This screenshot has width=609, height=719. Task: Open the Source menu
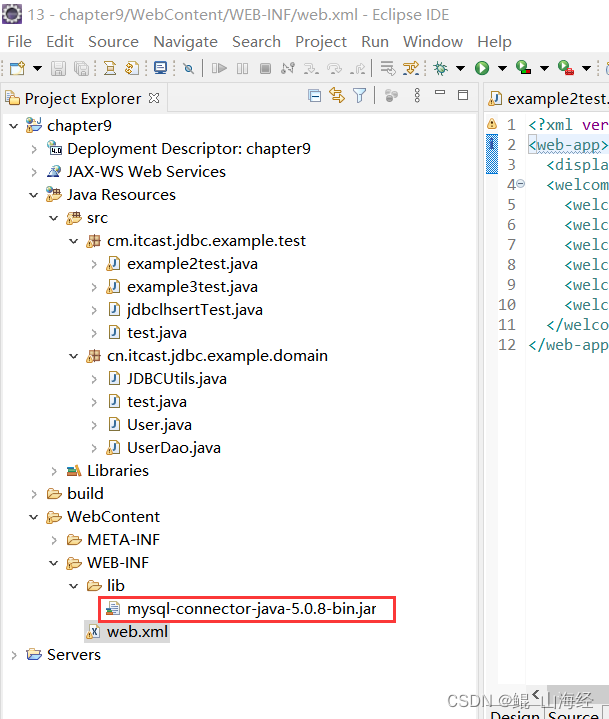click(113, 42)
